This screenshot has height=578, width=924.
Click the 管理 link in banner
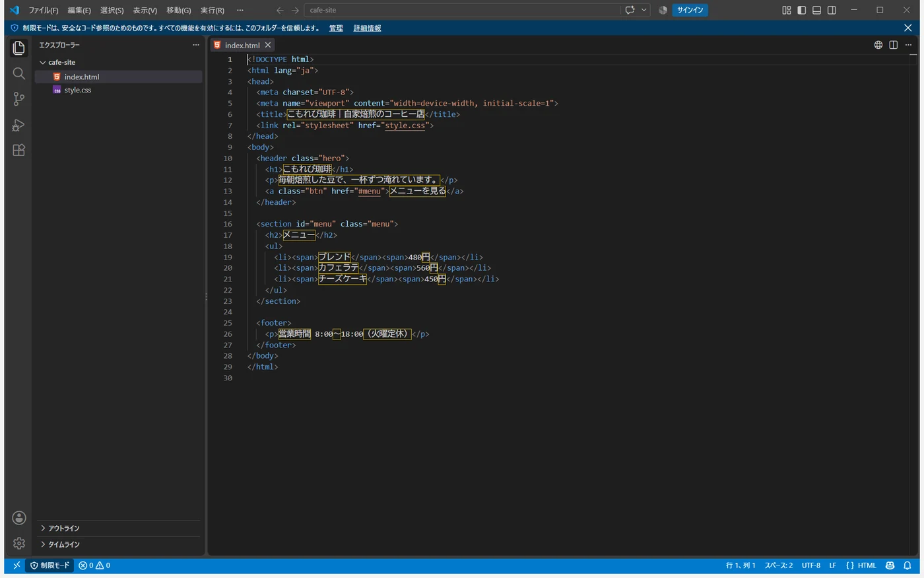pos(336,28)
